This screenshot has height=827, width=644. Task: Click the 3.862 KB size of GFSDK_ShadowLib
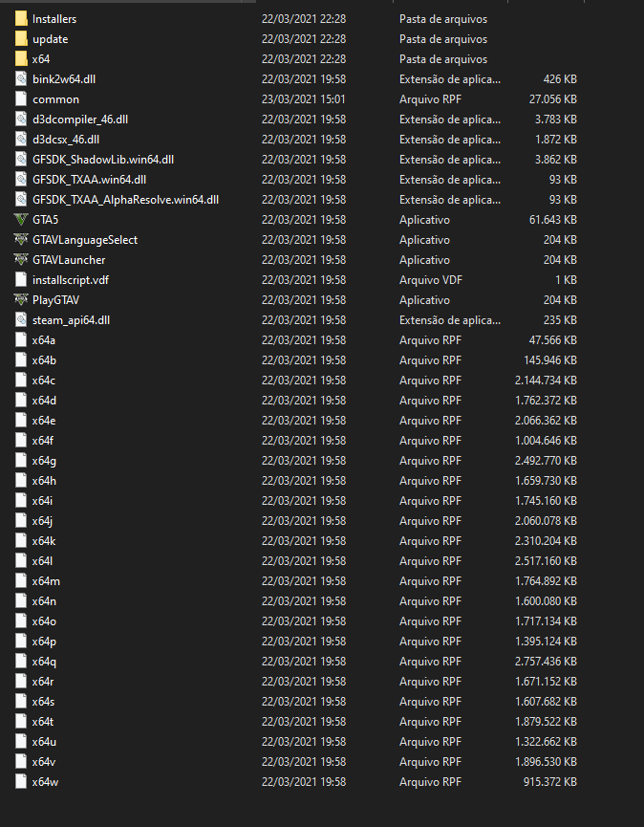click(556, 160)
